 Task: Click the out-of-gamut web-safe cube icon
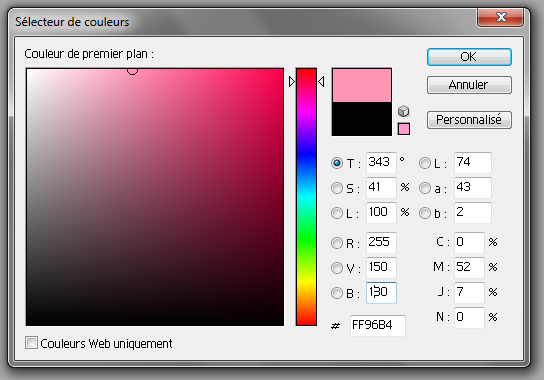point(403,111)
